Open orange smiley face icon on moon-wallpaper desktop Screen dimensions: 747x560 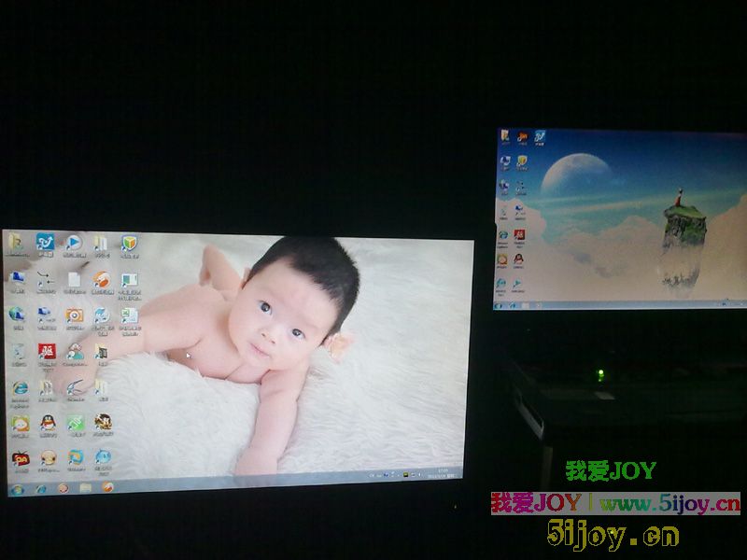point(501,260)
